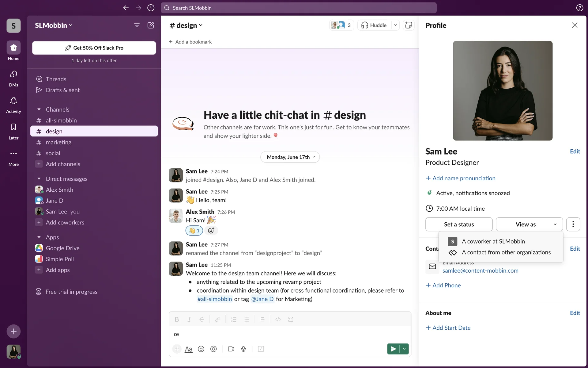588x368 pixels.
Task: Click the mention someone @ icon
Action: click(213, 349)
